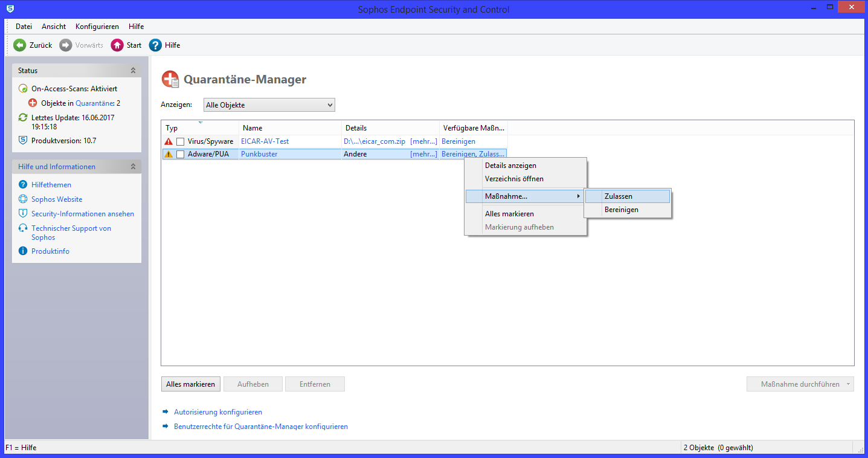
Task: Click the Aufheben button
Action: click(x=252, y=384)
